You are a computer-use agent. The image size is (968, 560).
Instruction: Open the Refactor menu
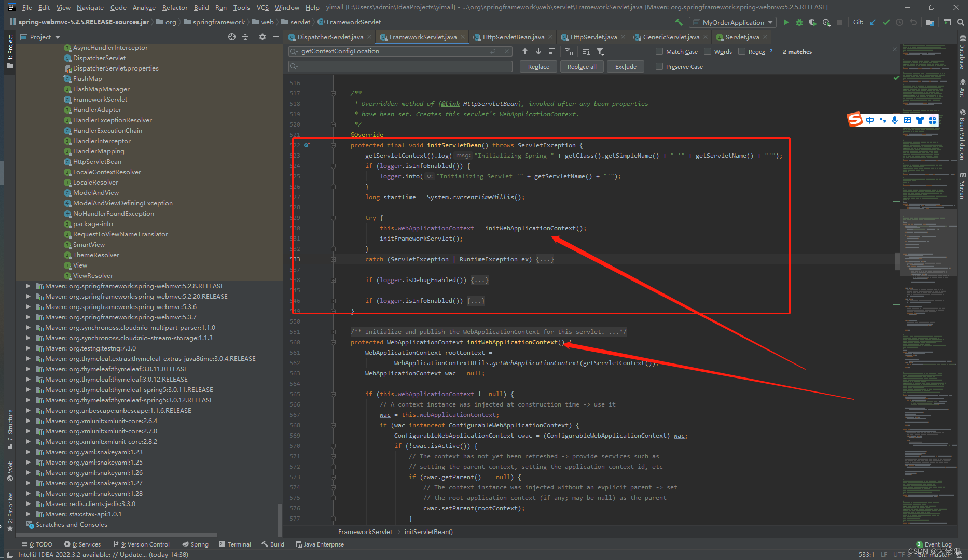175,7
